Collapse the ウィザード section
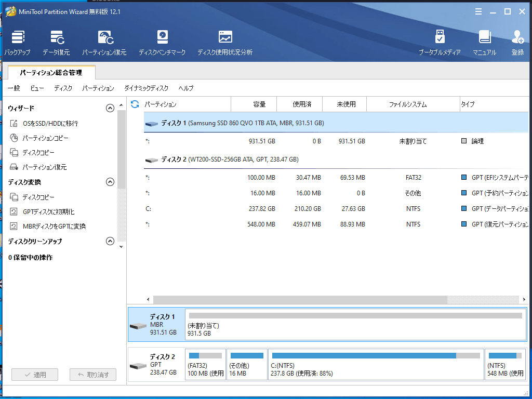The width and height of the screenshot is (532, 399). 110,108
